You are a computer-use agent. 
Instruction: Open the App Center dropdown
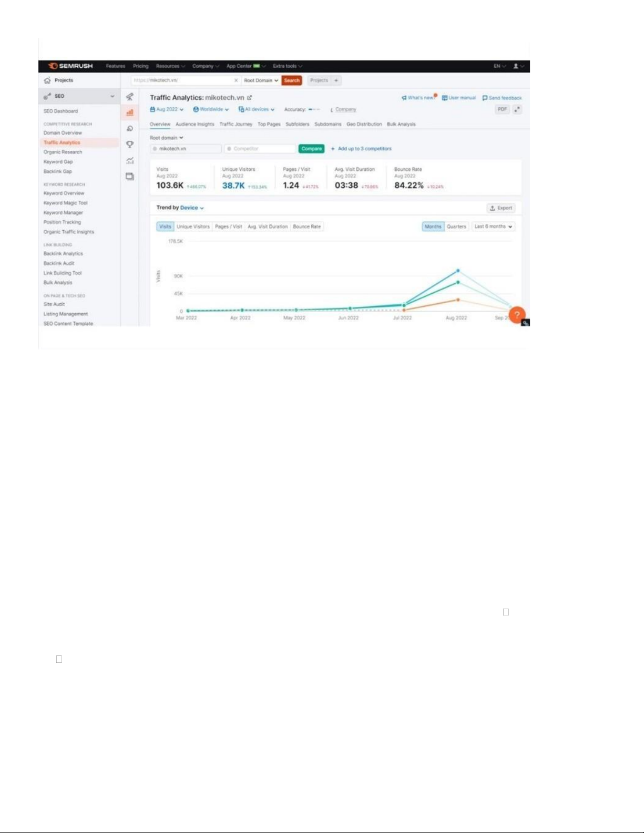[246, 66]
